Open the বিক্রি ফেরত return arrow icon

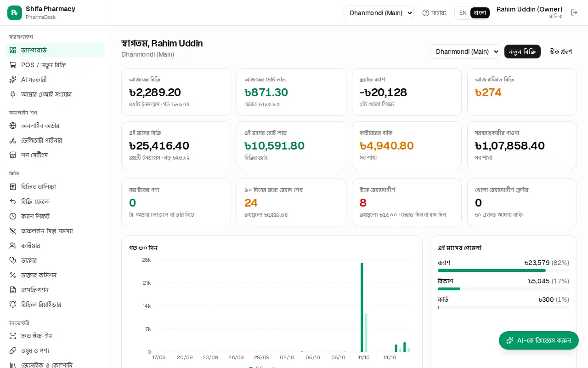(x=13, y=201)
